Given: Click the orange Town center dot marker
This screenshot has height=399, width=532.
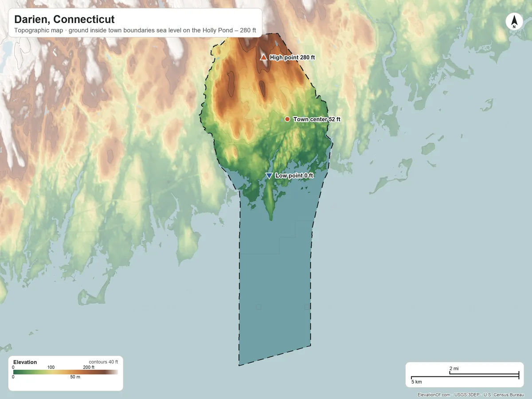Looking at the screenshot, I should click(x=287, y=119).
